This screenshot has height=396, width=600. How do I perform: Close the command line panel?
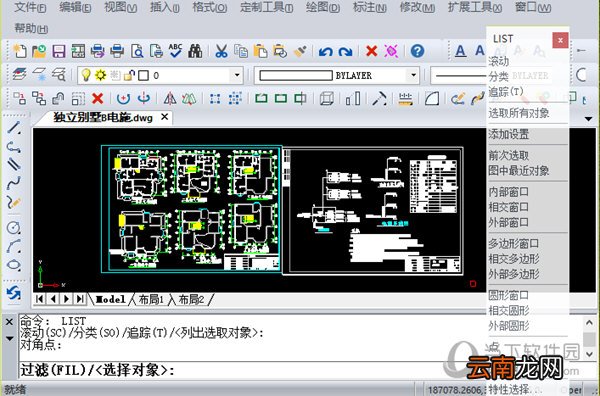click(10, 323)
